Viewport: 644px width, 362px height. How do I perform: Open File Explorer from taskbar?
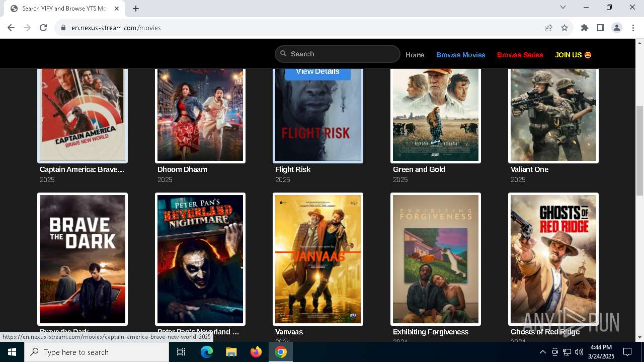231,352
